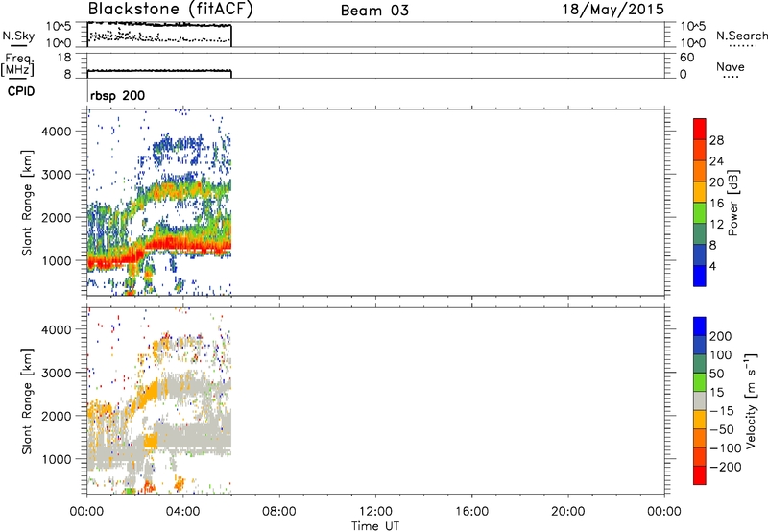Click the "Beam 03" header label
The height and width of the screenshot is (532, 768).
374,11
